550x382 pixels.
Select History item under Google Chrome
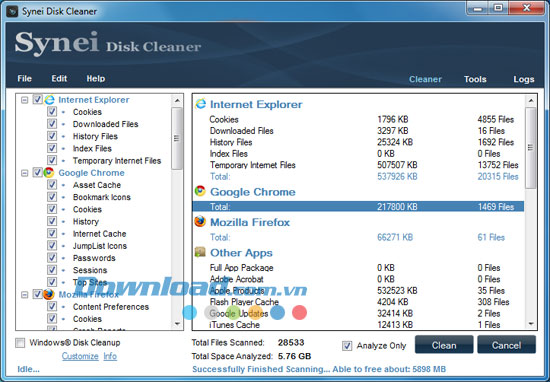pyautogui.click(x=86, y=221)
